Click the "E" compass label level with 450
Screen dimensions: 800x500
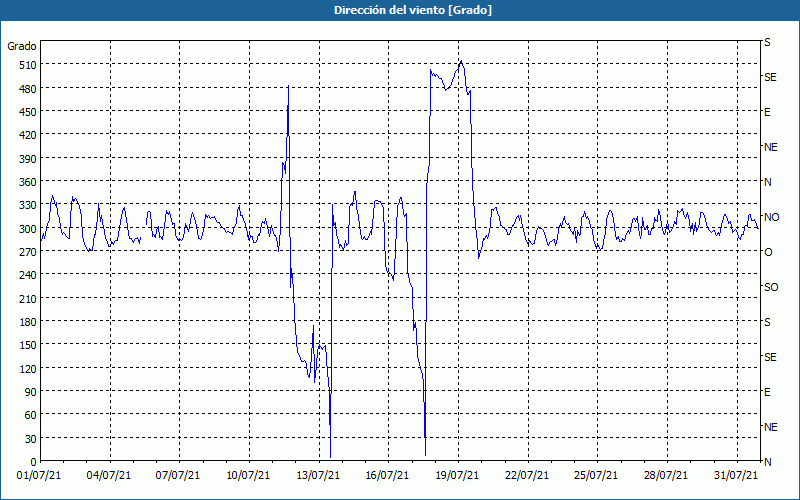tap(767, 112)
